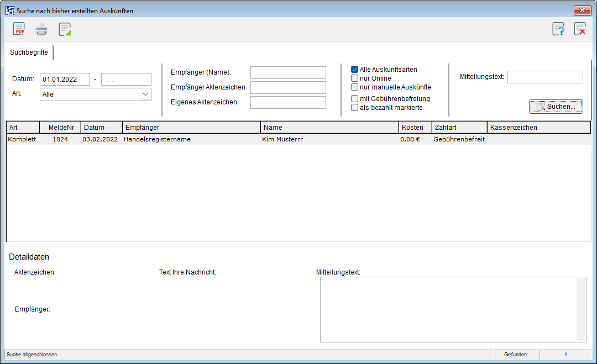
Task: Check the als bezahlt markierte option
Action: coord(355,108)
